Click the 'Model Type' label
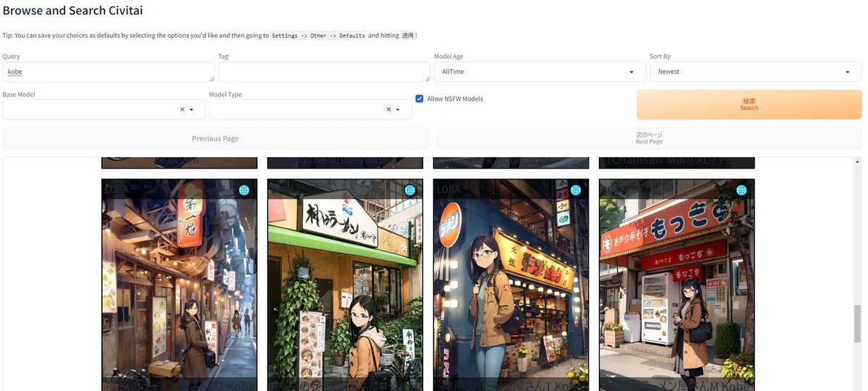 tap(225, 95)
